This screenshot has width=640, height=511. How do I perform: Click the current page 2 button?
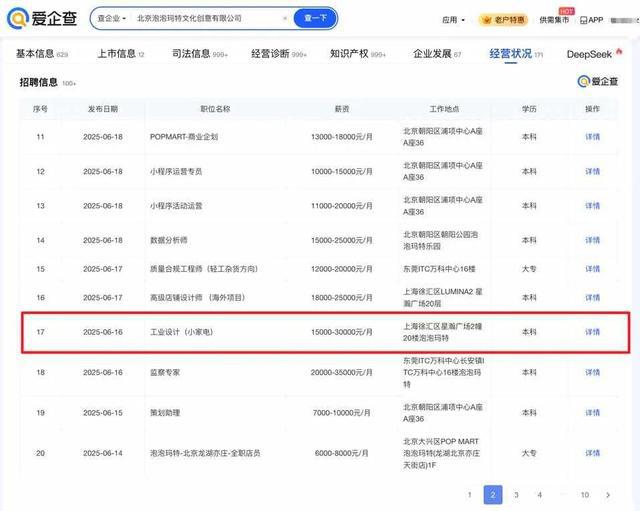493,495
